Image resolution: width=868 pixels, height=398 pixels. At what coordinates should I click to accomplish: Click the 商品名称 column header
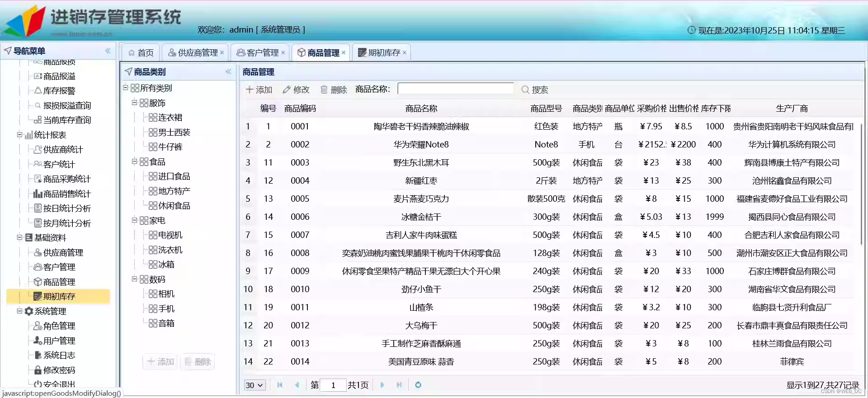421,109
